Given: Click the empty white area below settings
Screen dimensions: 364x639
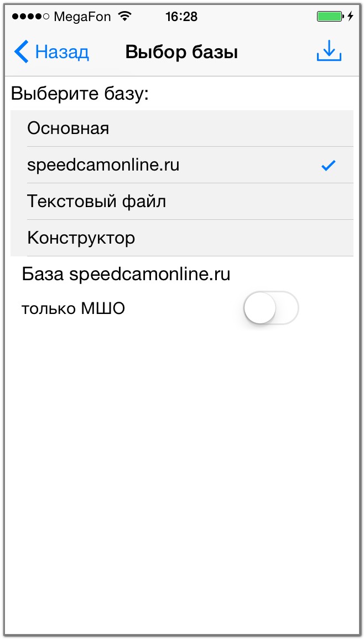Looking at the screenshot, I should click(181, 471).
